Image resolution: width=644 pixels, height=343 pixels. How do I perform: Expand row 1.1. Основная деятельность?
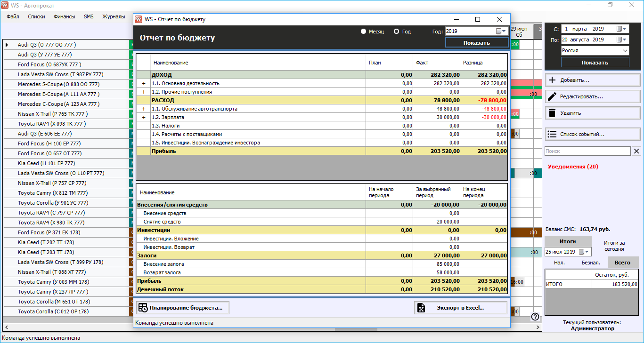tap(144, 83)
